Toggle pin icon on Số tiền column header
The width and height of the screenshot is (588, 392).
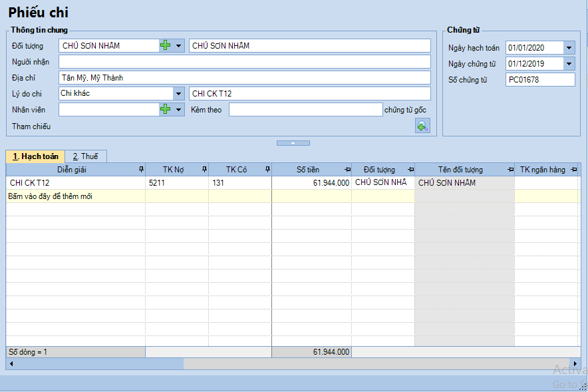[347, 170]
